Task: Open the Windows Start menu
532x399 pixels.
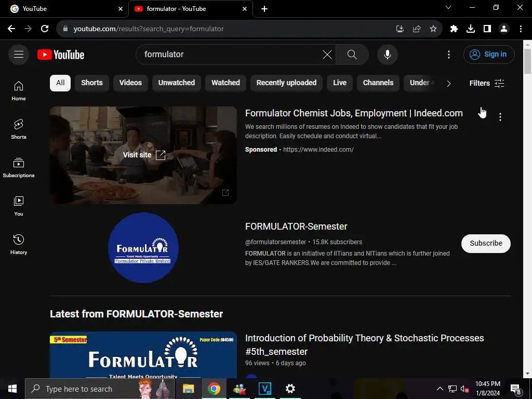Action: [x=12, y=389]
